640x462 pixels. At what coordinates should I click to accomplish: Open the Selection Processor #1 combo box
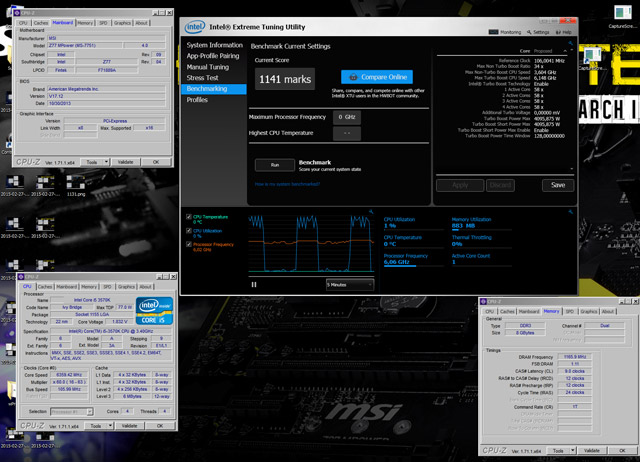71,411
